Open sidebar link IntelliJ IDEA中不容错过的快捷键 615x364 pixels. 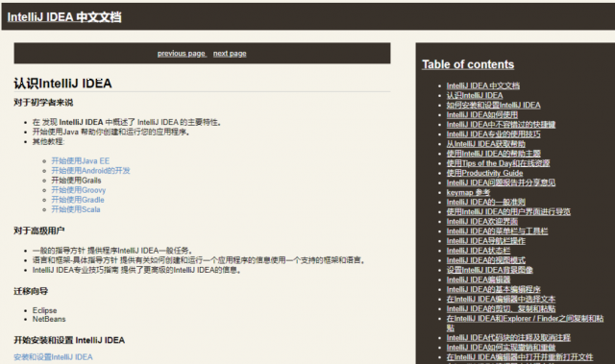[x=501, y=125]
